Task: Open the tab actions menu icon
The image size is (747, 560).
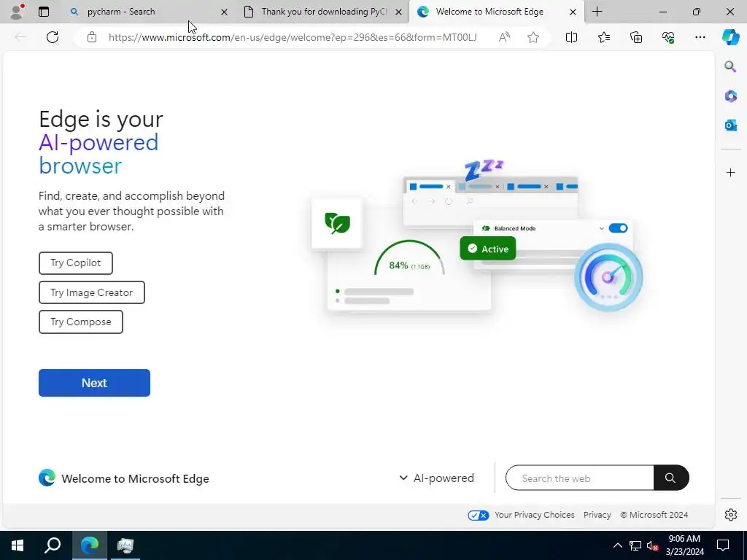Action: coord(43,12)
